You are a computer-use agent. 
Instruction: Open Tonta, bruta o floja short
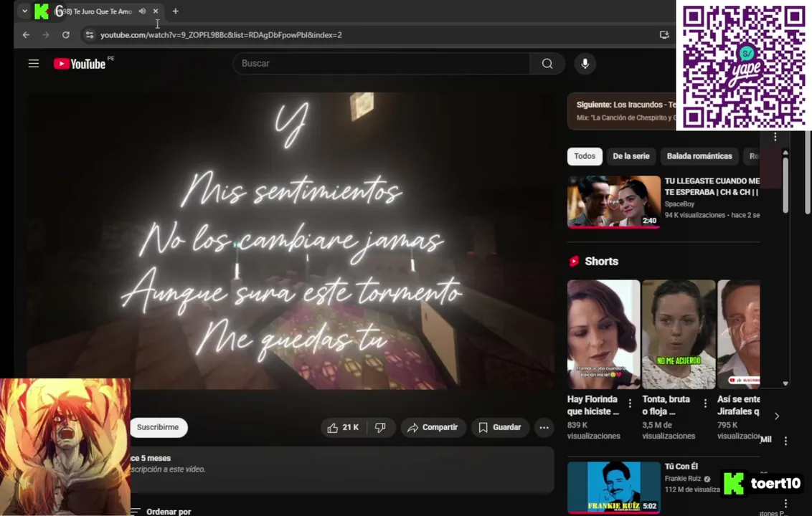pyautogui.click(x=679, y=335)
